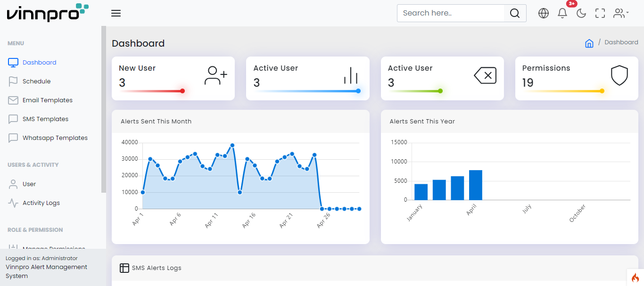The width and height of the screenshot is (644, 286).
Task: Click the sidebar vertical scrollbar
Action: click(104, 108)
